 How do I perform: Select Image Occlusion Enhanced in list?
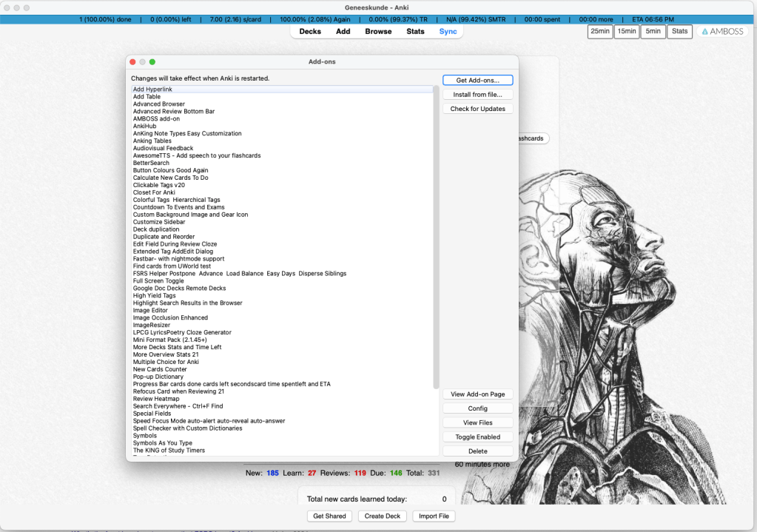[170, 317]
